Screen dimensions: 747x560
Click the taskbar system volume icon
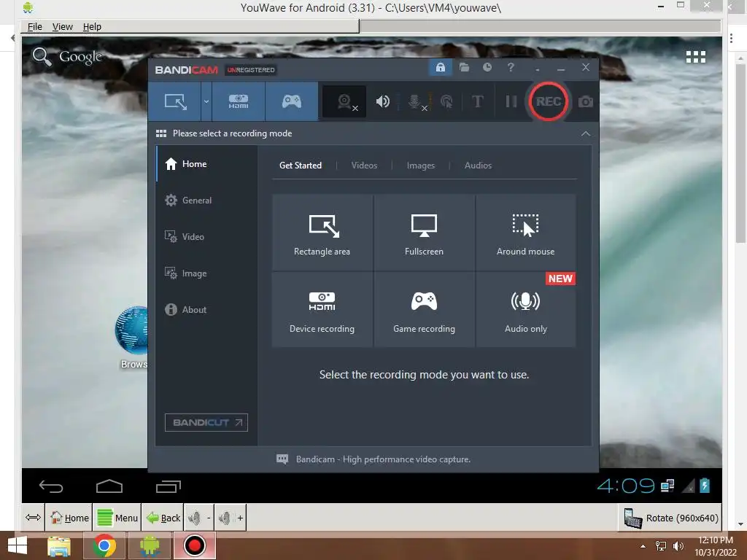tap(678, 546)
